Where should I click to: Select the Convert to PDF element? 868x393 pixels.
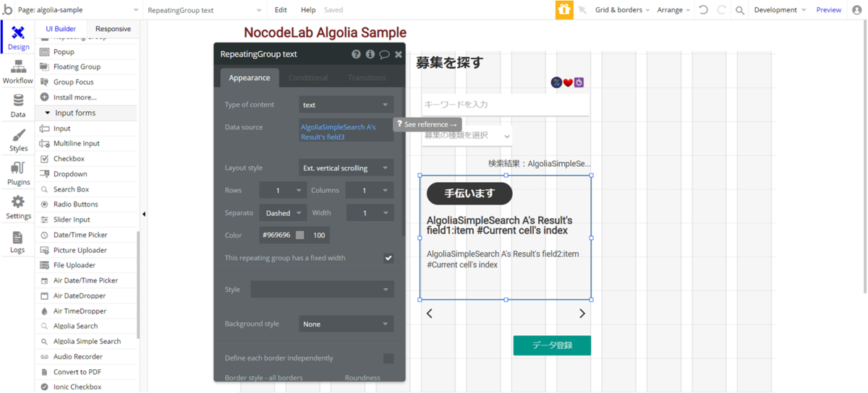77,372
